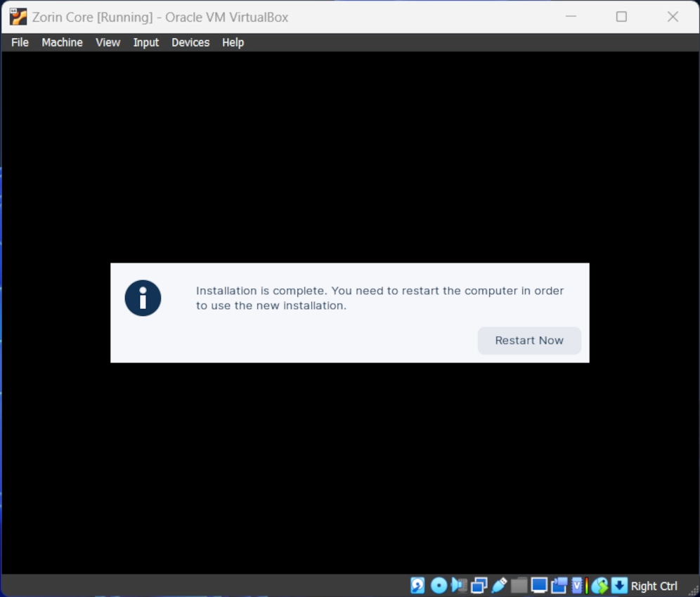Viewport: 700px width, 597px height.
Task: Click the optical disc status icon
Action: (439, 585)
